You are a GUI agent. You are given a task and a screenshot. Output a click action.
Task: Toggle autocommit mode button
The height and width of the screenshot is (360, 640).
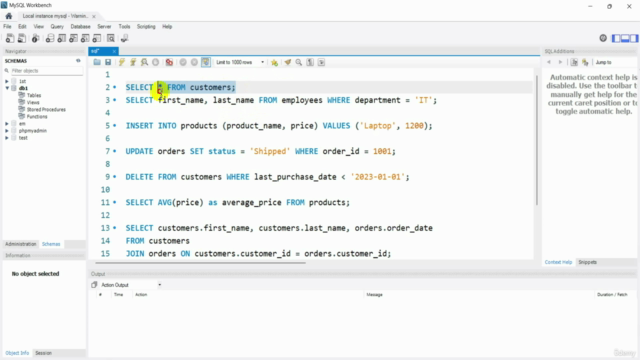pyautogui.click(x=206, y=62)
